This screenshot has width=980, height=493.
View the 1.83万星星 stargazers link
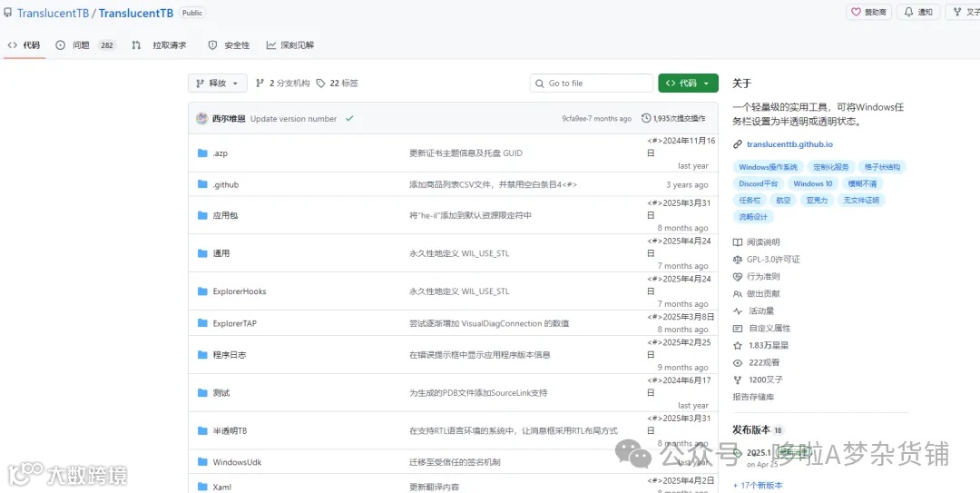tap(760, 345)
